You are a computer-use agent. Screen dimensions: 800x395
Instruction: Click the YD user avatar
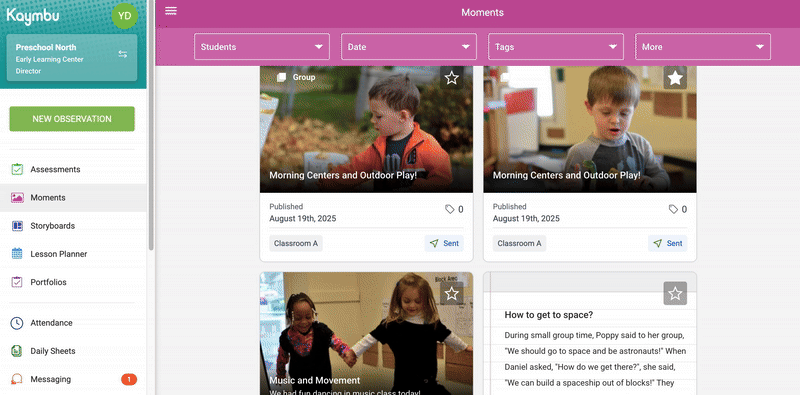click(x=124, y=16)
